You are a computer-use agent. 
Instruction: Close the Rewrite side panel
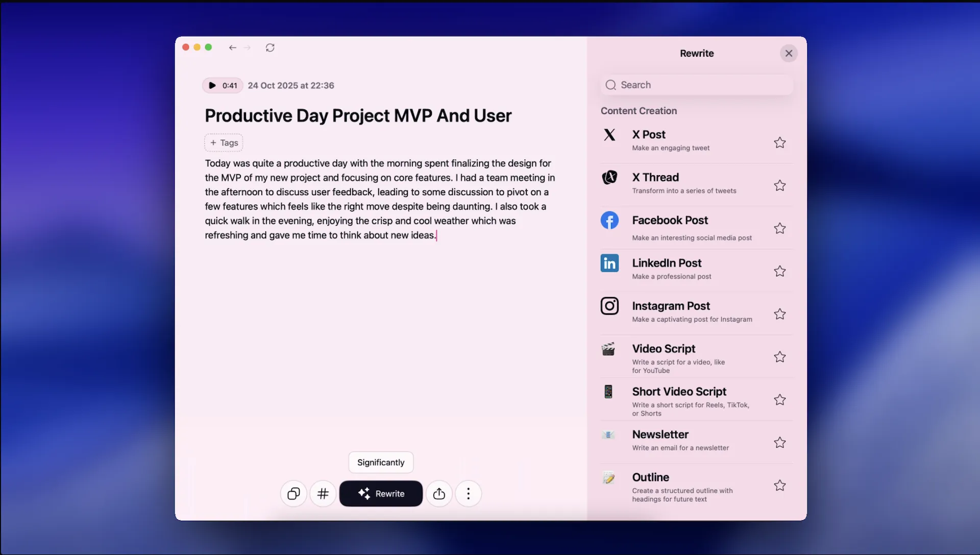pos(789,53)
